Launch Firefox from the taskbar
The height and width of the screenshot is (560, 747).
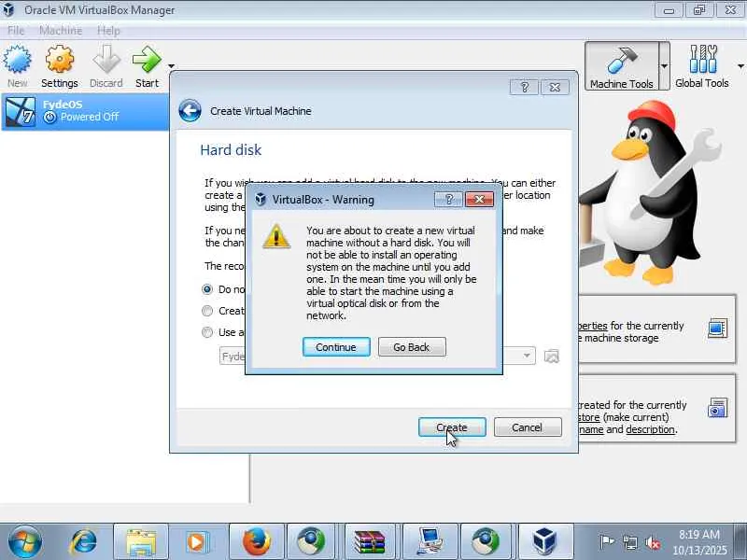(x=257, y=541)
